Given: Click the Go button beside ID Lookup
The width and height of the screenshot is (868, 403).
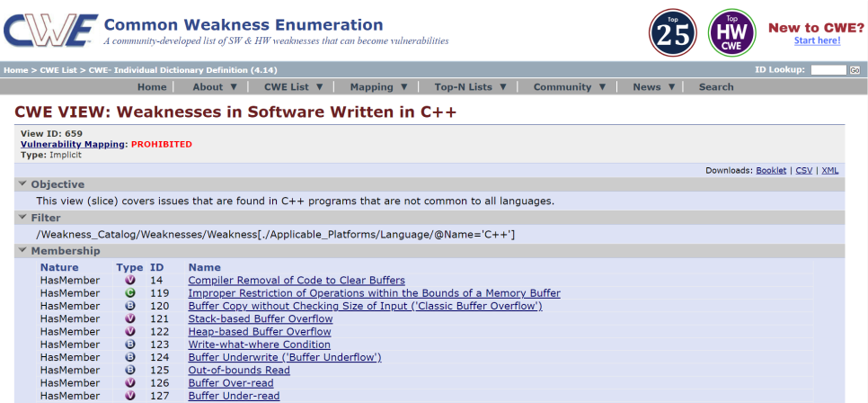Looking at the screenshot, I should tap(855, 70).
